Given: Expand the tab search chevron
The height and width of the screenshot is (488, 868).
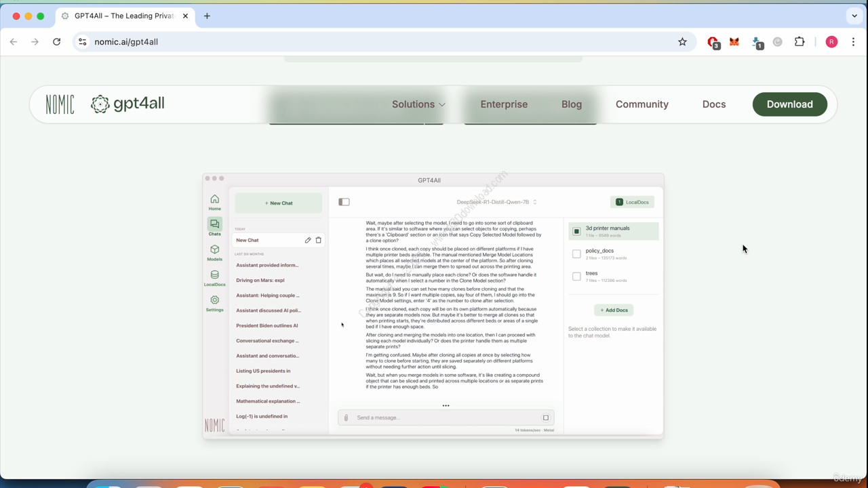Looking at the screenshot, I should point(854,16).
